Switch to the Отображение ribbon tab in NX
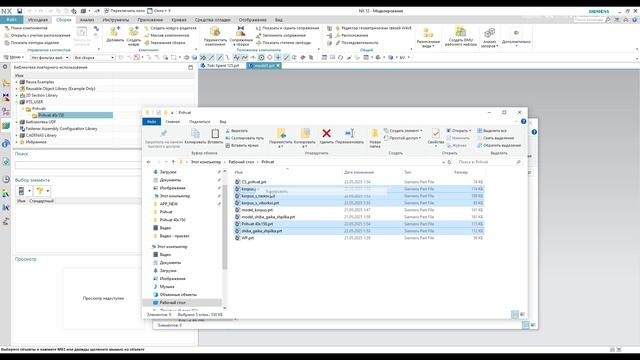640x360 pixels. (x=252, y=20)
